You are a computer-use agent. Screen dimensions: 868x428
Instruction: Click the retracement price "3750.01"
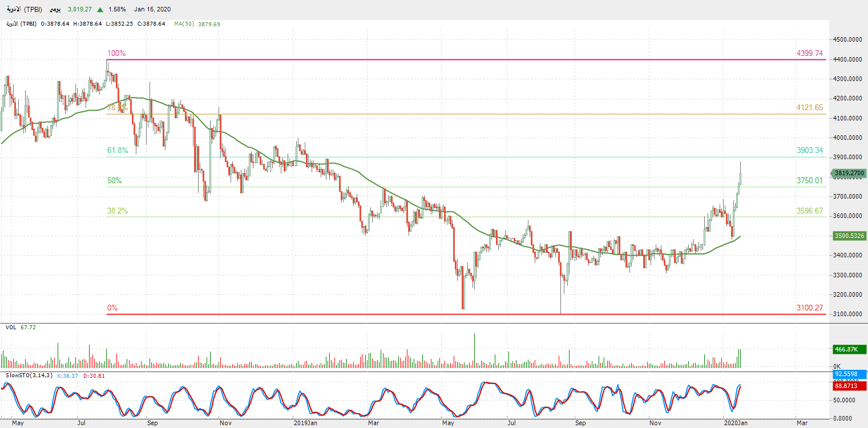810,181
